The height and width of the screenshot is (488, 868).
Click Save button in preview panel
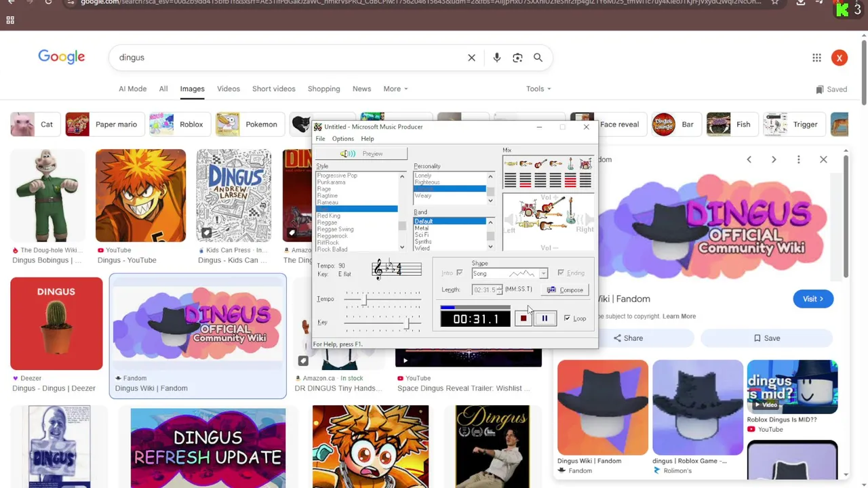(x=766, y=338)
